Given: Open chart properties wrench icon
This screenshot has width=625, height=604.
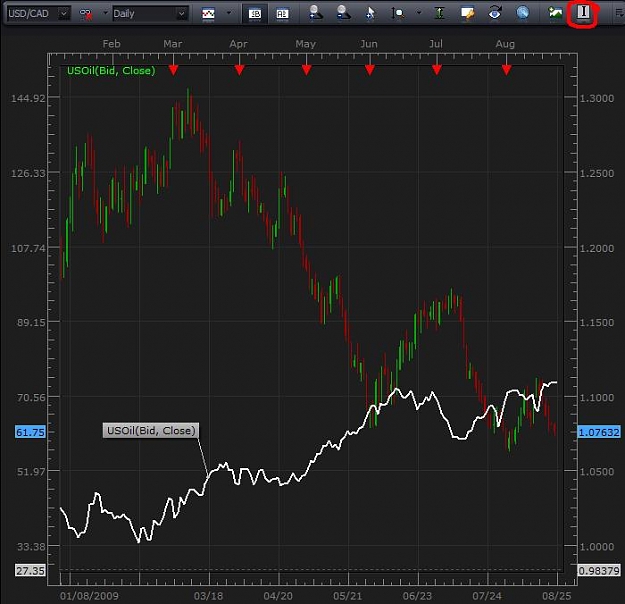Looking at the screenshot, I should [467, 13].
